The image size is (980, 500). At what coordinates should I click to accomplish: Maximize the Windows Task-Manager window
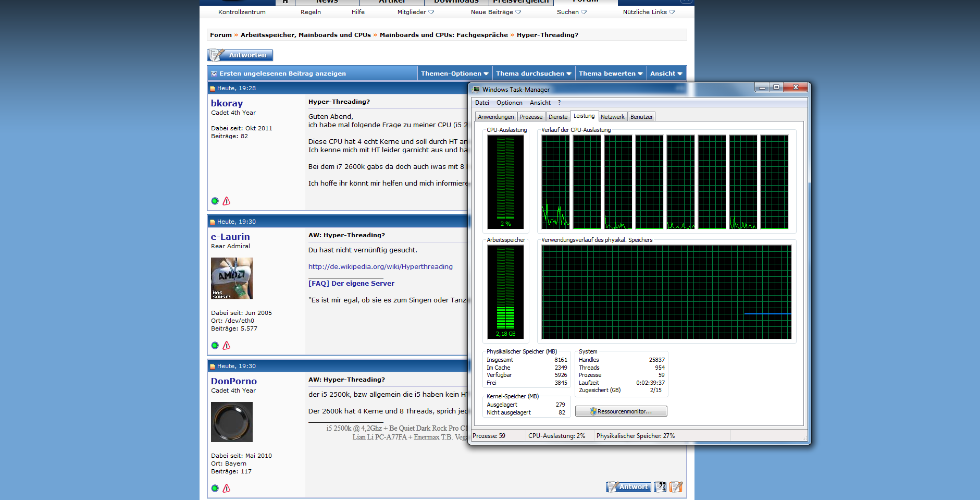tap(776, 87)
